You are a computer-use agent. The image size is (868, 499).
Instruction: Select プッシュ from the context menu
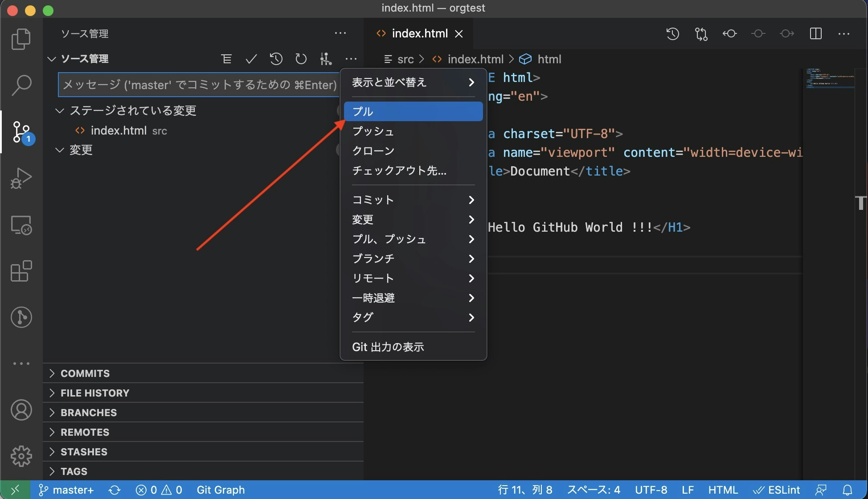point(373,131)
